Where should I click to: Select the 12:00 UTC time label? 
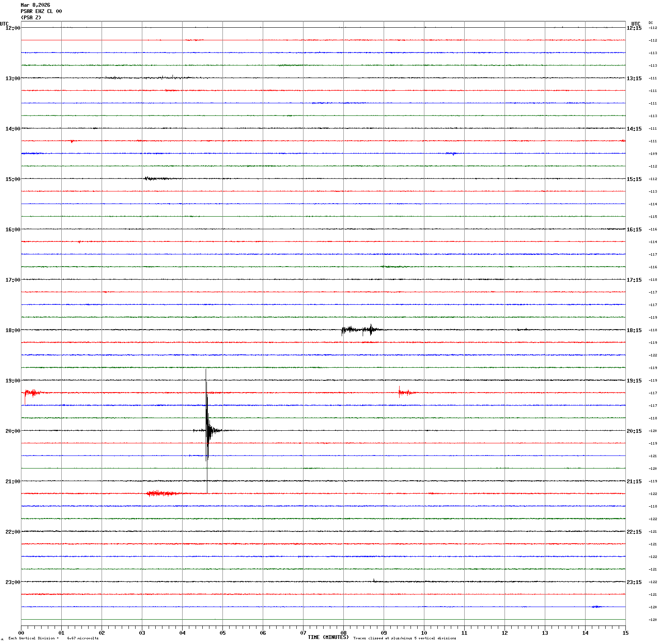pos(13,28)
